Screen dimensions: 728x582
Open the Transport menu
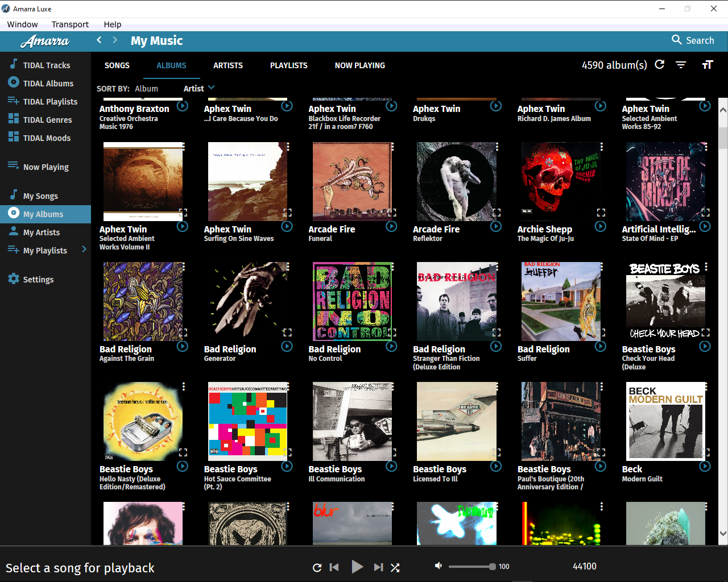70,24
